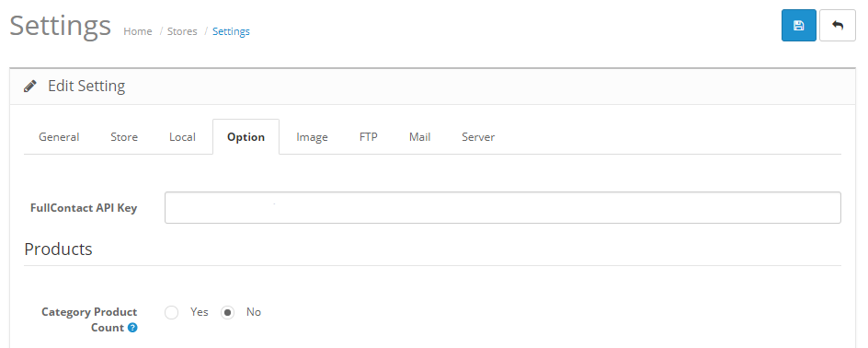
Task: Click the pencil icon beside Edit Setting
Action: pyautogui.click(x=30, y=87)
